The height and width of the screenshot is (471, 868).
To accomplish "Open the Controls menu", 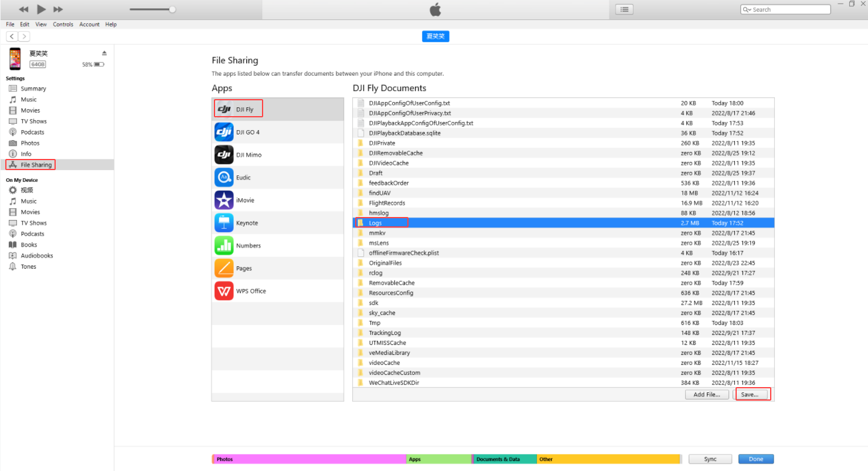I will tap(63, 24).
